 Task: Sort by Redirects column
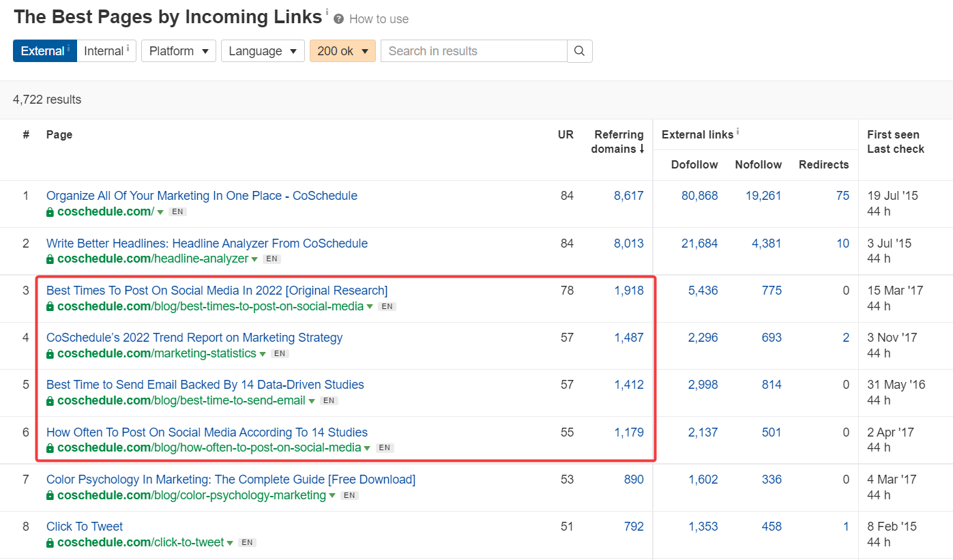pyautogui.click(x=824, y=164)
